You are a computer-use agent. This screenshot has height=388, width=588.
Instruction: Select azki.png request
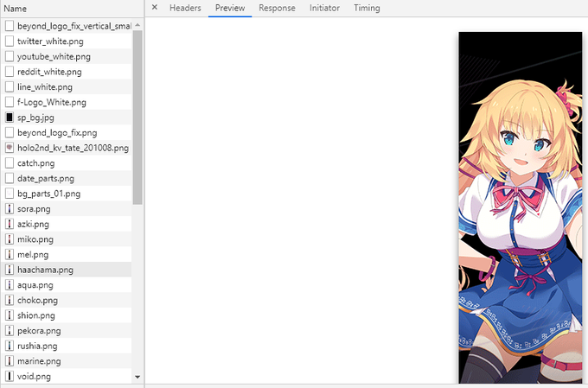[x=67, y=224]
